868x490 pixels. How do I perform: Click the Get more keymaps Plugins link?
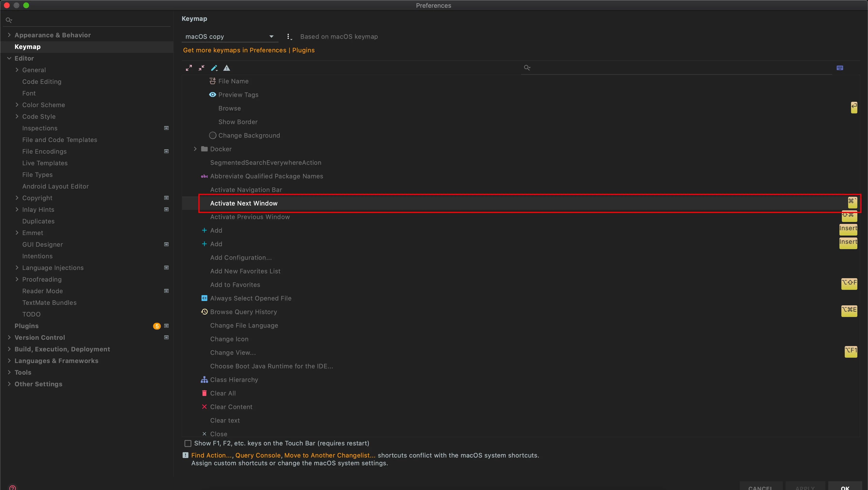point(249,50)
